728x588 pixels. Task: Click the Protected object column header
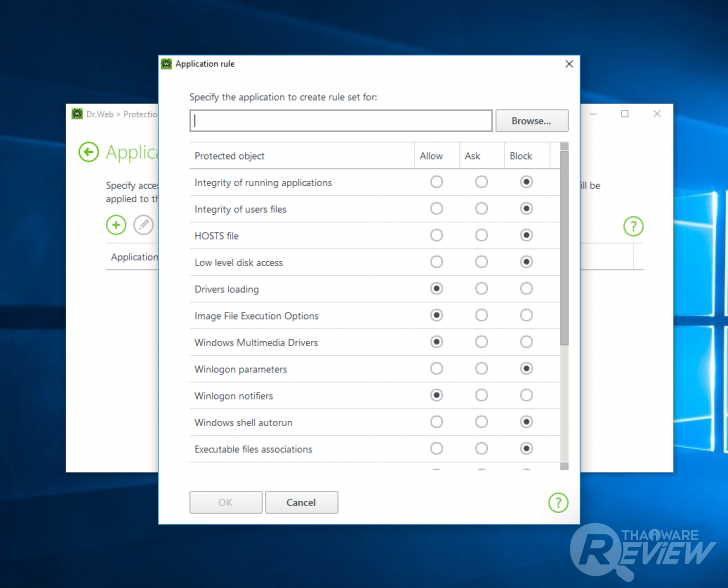tap(302, 156)
